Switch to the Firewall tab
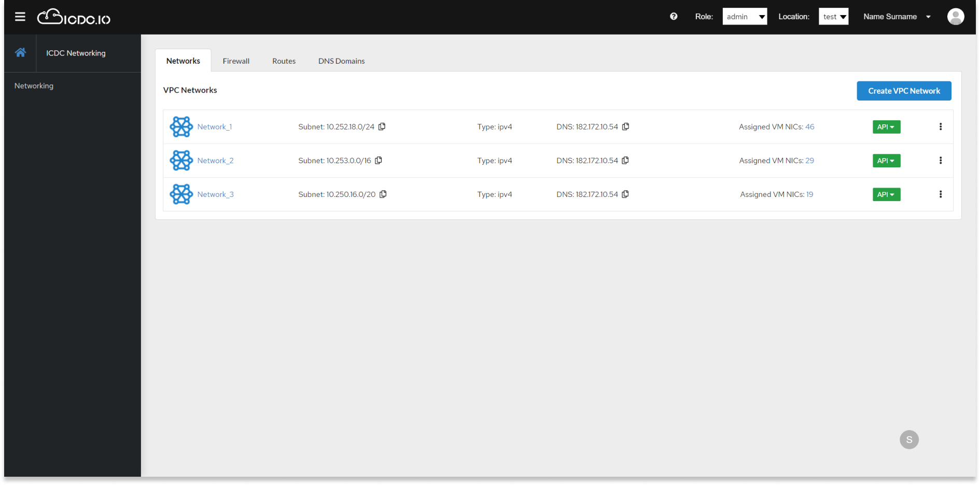 click(x=236, y=61)
